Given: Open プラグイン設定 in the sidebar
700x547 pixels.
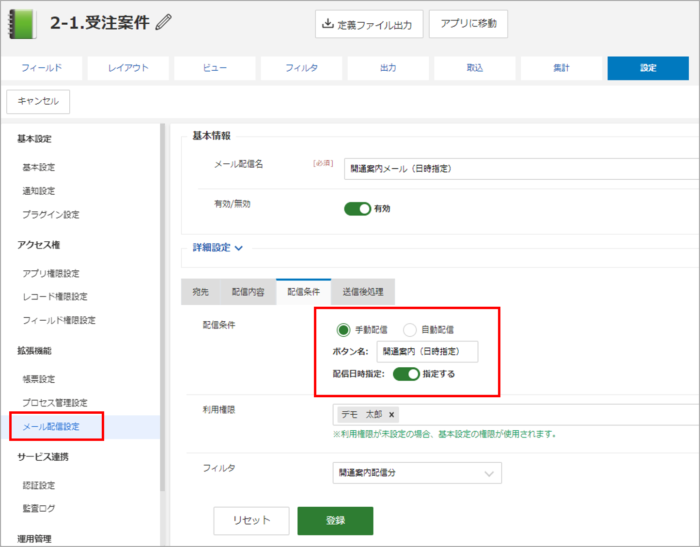Looking at the screenshot, I should (x=51, y=215).
